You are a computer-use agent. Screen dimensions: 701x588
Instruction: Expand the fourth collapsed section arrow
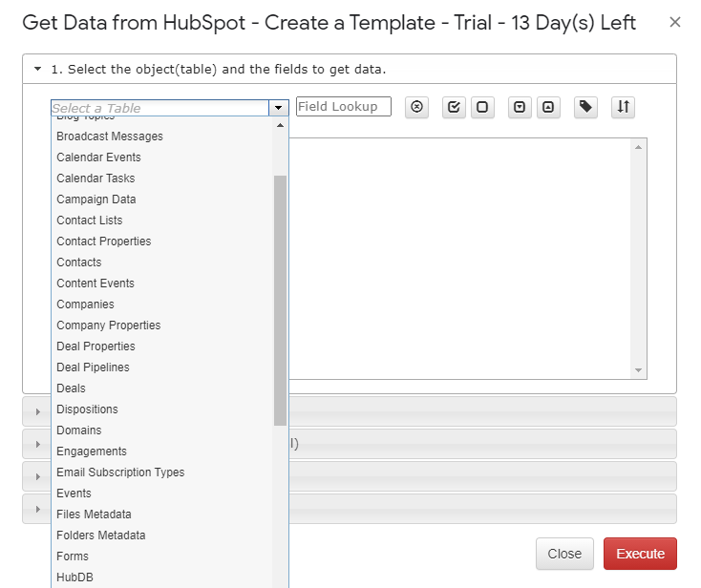click(x=38, y=476)
